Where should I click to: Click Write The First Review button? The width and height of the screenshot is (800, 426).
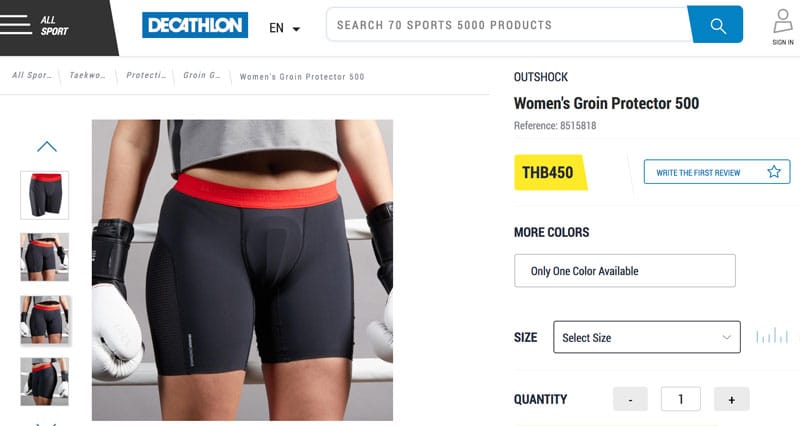pyautogui.click(x=717, y=172)
